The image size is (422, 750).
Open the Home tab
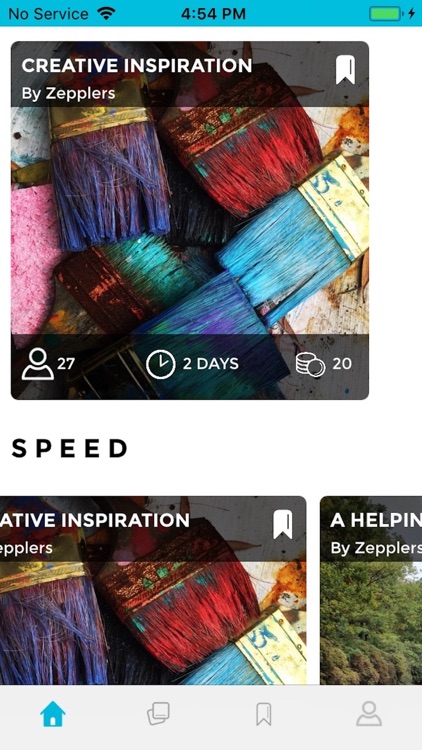tap(53, 714)
